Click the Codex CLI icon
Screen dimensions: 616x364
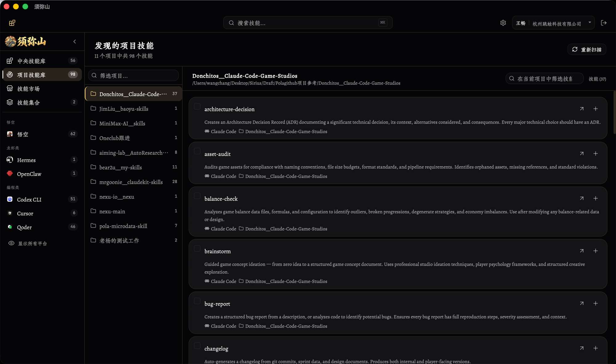10,199
